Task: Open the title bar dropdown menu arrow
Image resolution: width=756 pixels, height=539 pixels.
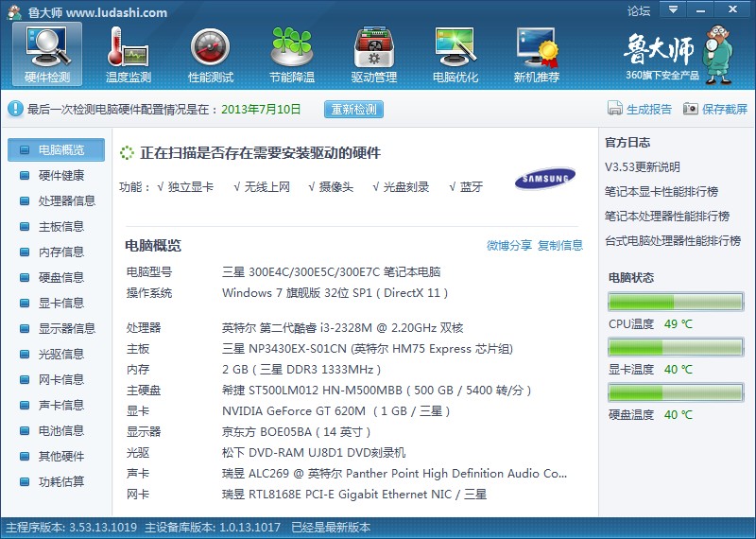Action: coord(673,9)
